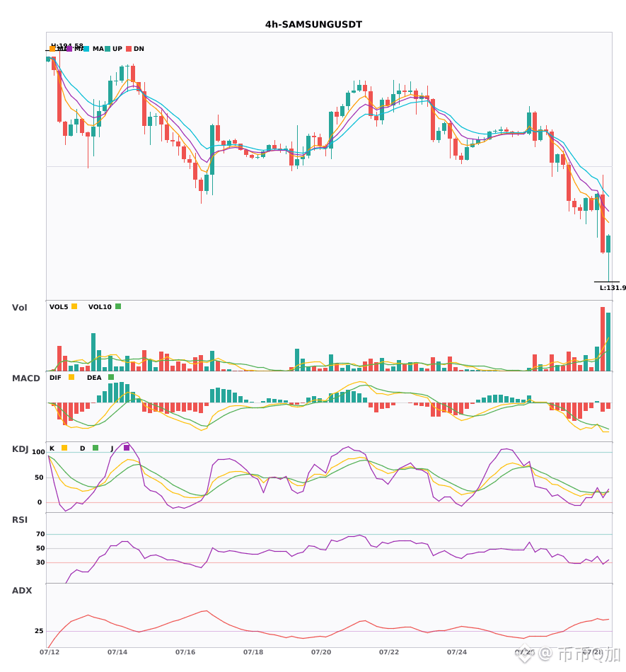Click the 50 axis value in RSI
Viewport: 626px width, 672px height.
[x=40, y=548]
